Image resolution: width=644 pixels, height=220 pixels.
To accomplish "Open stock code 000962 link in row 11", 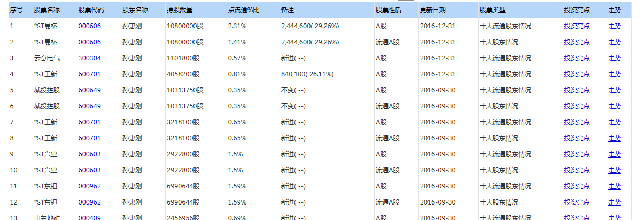I will click(89, 186).
